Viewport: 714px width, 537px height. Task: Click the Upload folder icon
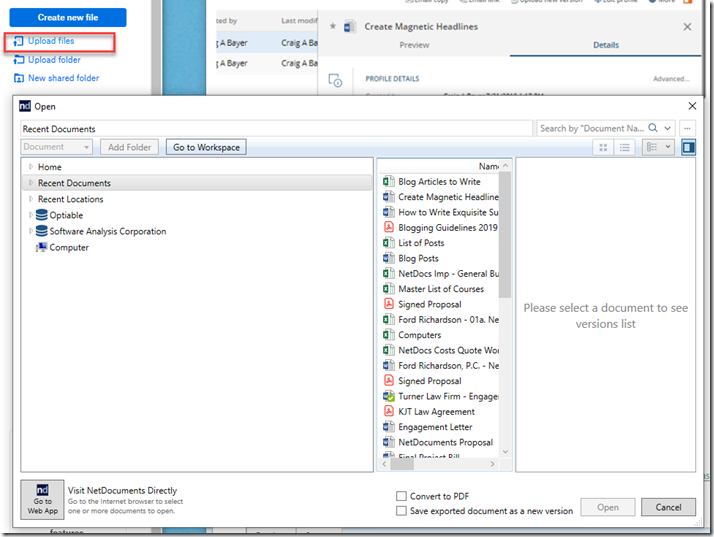pos(18,60)
